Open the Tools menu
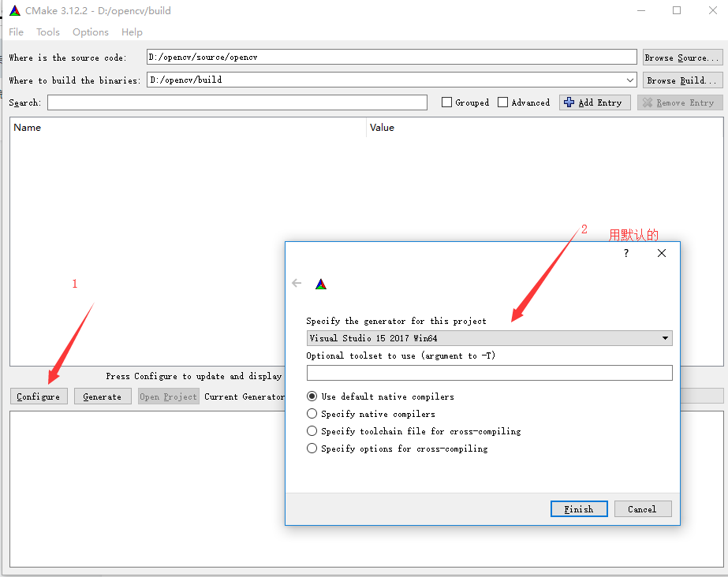Viewport: 728px width, 577px height. [47, 32]
